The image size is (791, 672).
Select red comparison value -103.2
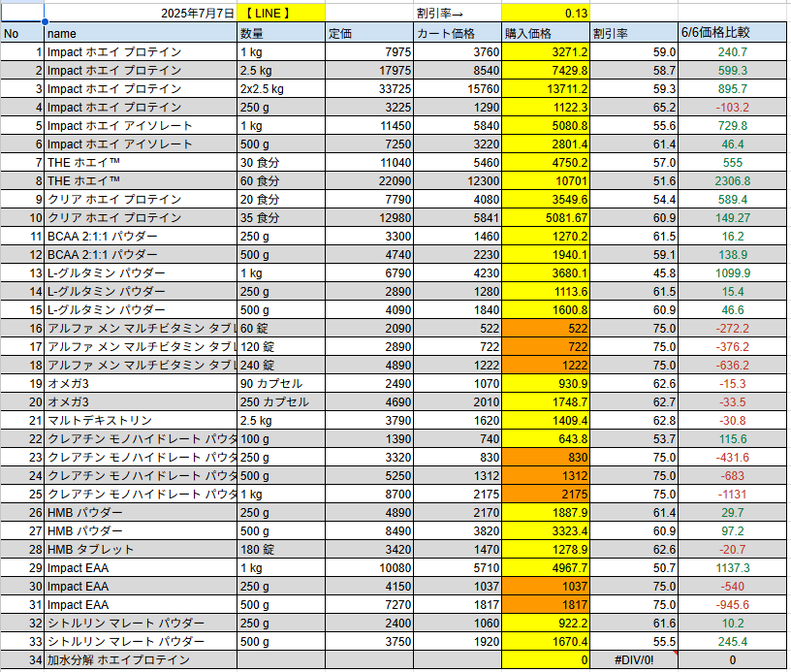coord(732,108)
